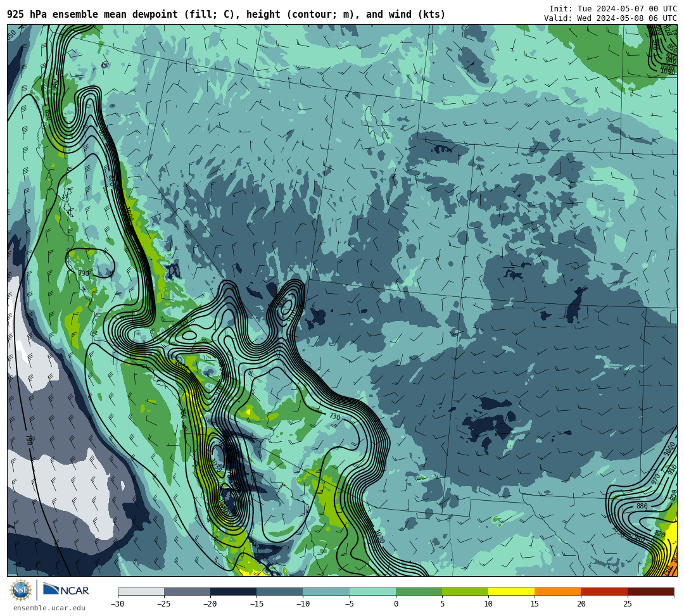This screenshot has width=684, height=616.
Task: Click the 880 height contour label
Action: click(642, 506)
